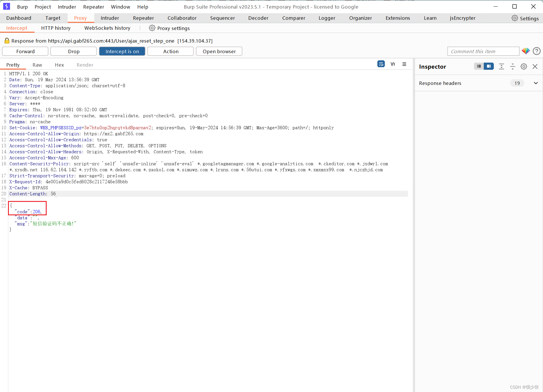Switch Inspector to stacked layout

coord(479,66)
